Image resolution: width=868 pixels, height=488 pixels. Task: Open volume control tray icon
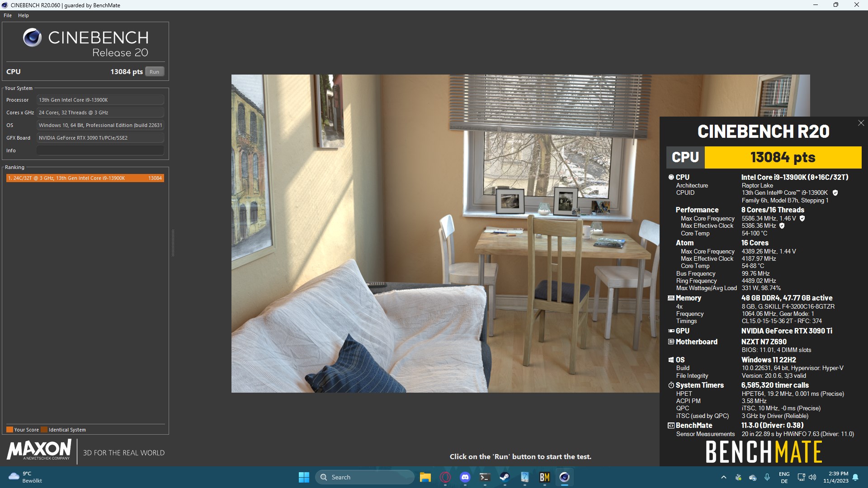click(x=812, y=477)
